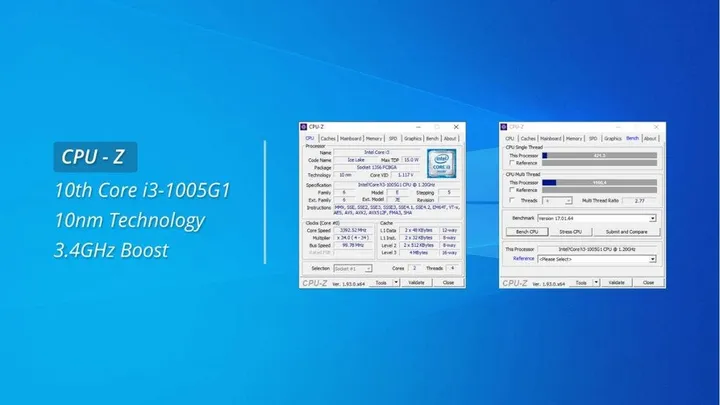Open the Socket #1 selection dropdown

coord(368,268)
